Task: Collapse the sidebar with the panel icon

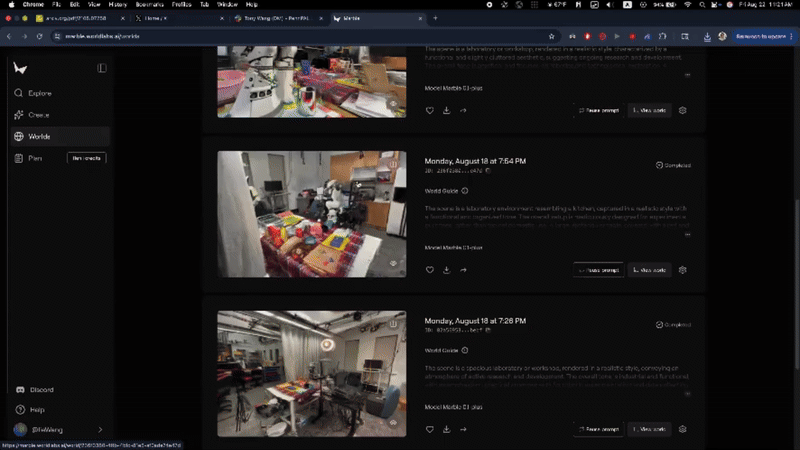Action: [102, 68]
